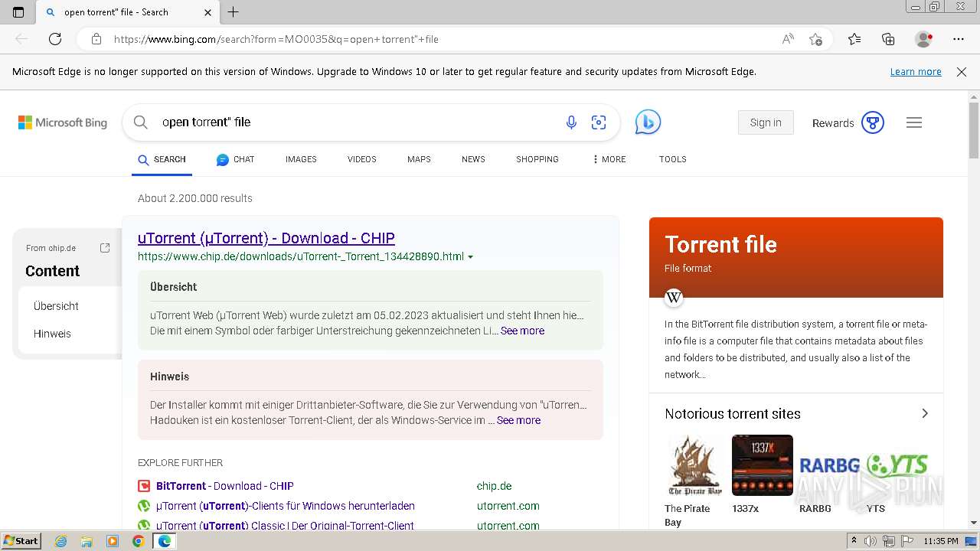Select the SEARCH tab
Viewport: 980px width, 551px height.
click(162, 160)
